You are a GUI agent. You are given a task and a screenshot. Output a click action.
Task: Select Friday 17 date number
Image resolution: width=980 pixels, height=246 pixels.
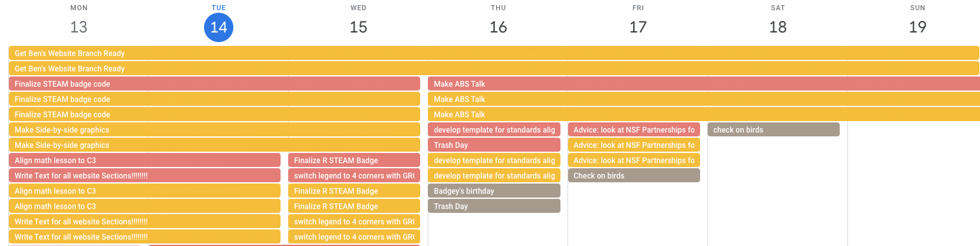click(638, 27)
